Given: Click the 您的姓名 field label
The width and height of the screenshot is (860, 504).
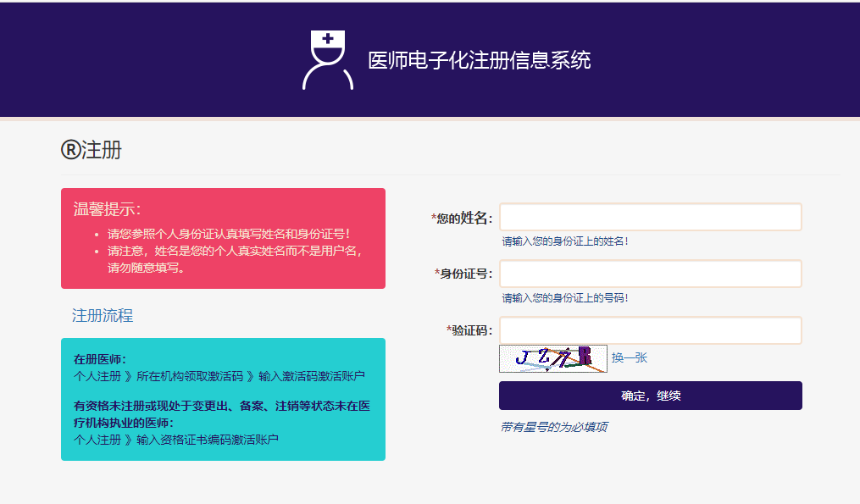Looking at the screenshot, I should tap(463, 219).
